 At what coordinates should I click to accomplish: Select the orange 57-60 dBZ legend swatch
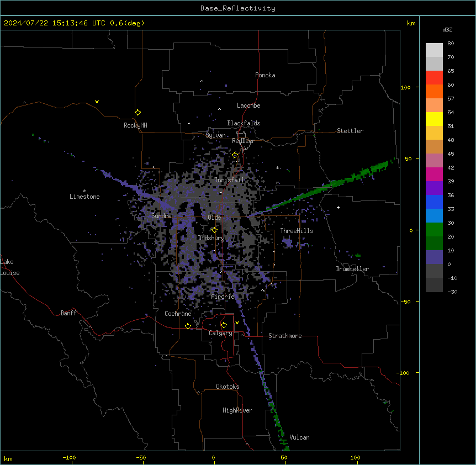pos(434,91)
